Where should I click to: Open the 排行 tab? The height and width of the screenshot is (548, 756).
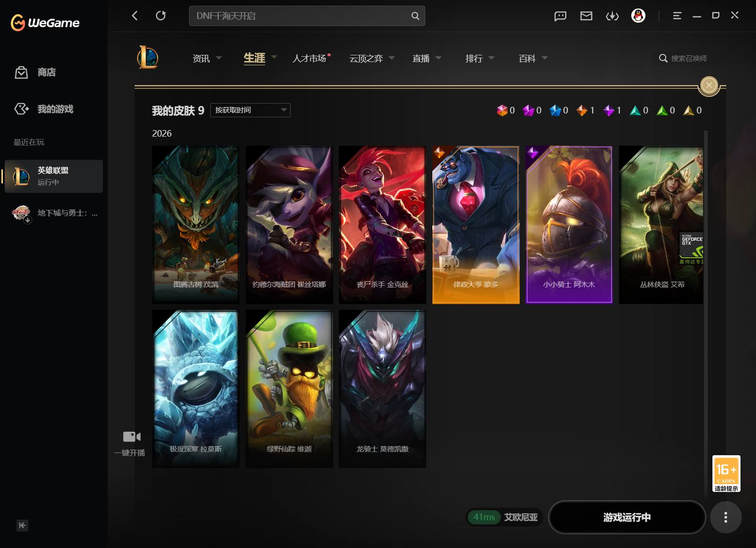pos(473,58)
